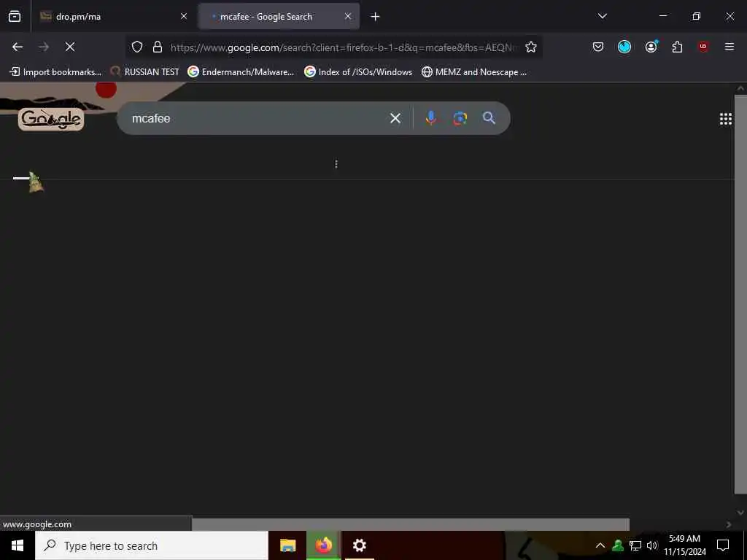Open Index of /ISOs/Windows bookmark

pyautogui.click(x=359, y=72)
